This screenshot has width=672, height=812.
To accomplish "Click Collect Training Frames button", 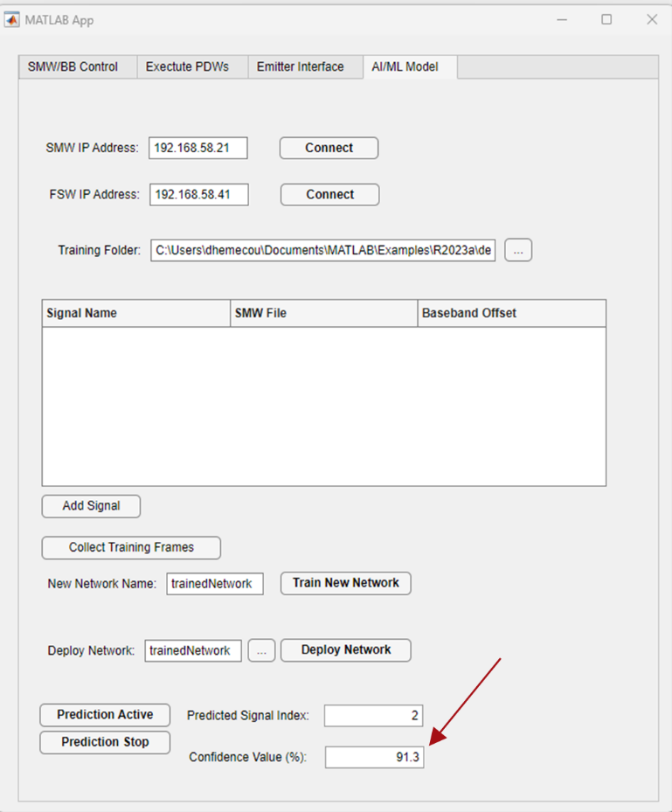I will 131,548.
